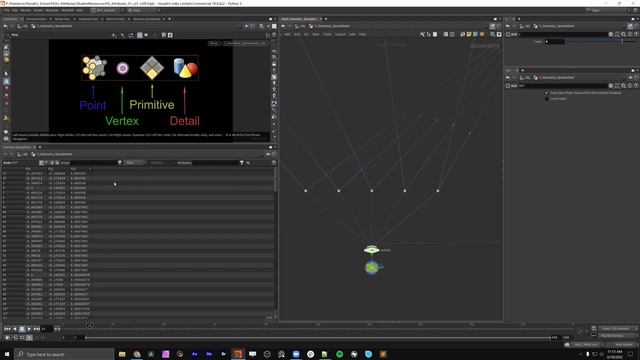Switch to the Render View tab

tap(62, 19)
